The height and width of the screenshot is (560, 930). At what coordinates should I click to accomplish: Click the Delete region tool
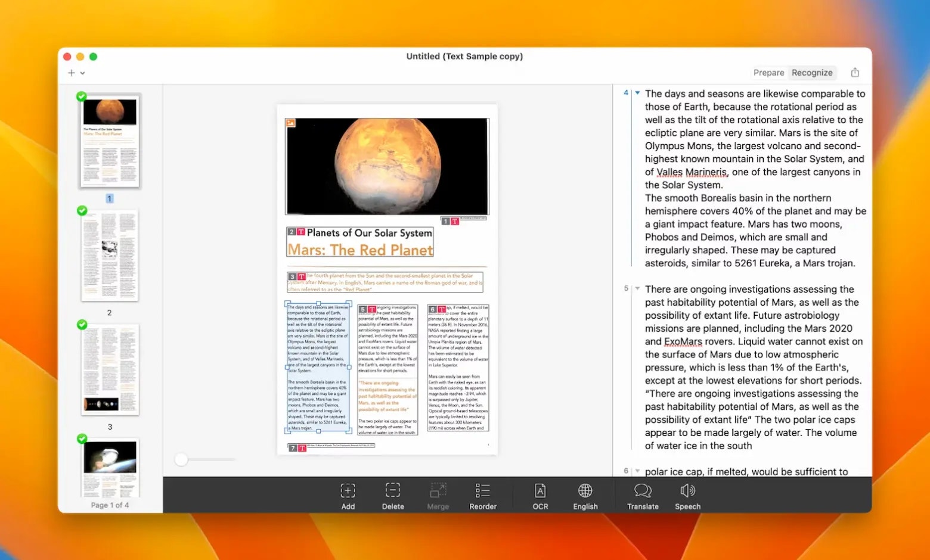pos(393,496)
